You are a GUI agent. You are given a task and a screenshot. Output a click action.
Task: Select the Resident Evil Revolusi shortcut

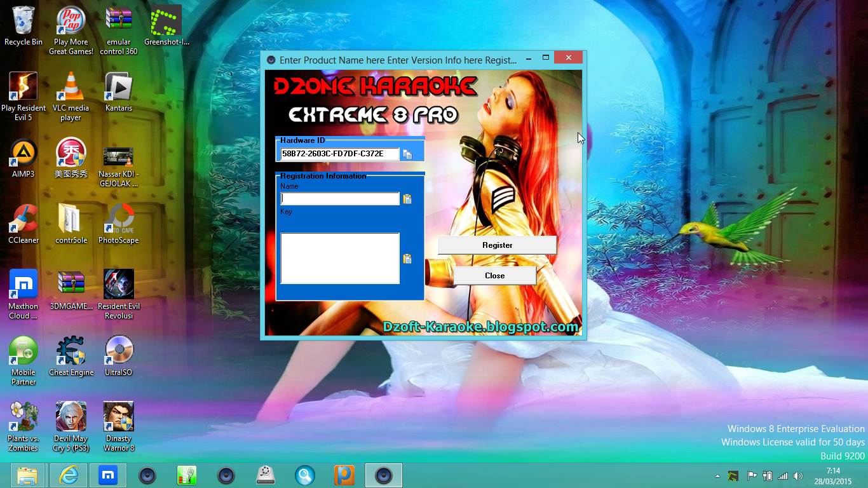click(x=119, y=295)
